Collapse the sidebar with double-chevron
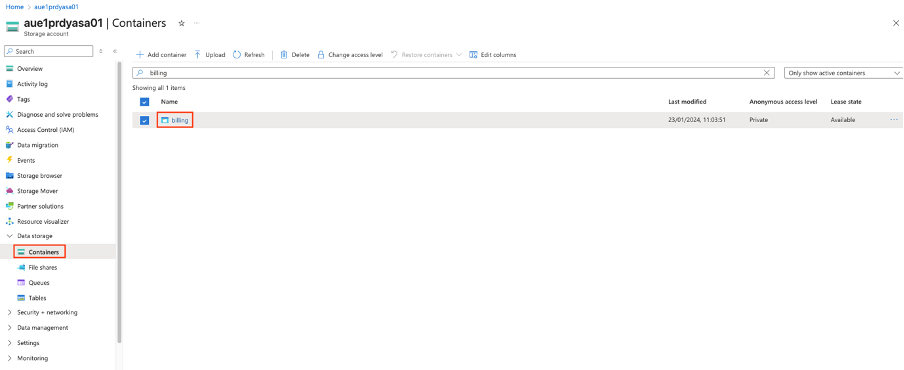Image resolution: width=904 pixels, height=370 pixels. 115,51
